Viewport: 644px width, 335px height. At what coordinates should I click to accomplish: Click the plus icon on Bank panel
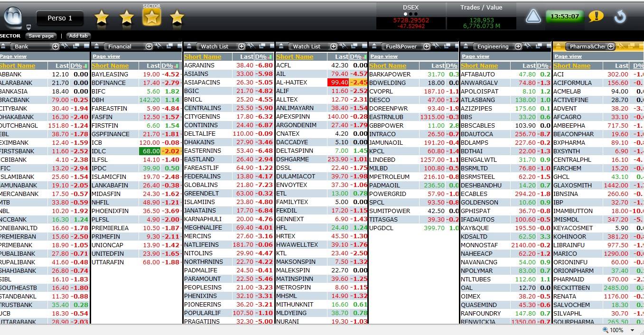(56, 47)
